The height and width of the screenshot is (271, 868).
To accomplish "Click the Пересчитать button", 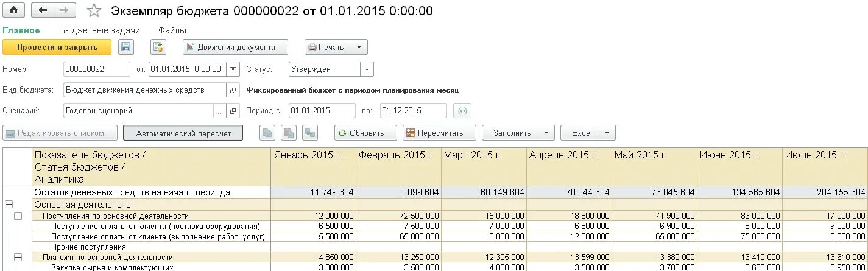I will coord(439,133).
